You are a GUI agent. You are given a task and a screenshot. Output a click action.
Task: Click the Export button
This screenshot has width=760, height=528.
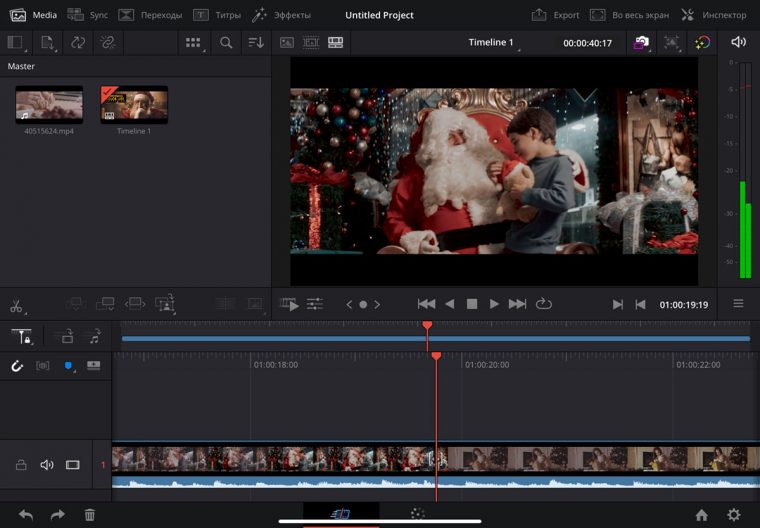[555, 15]
